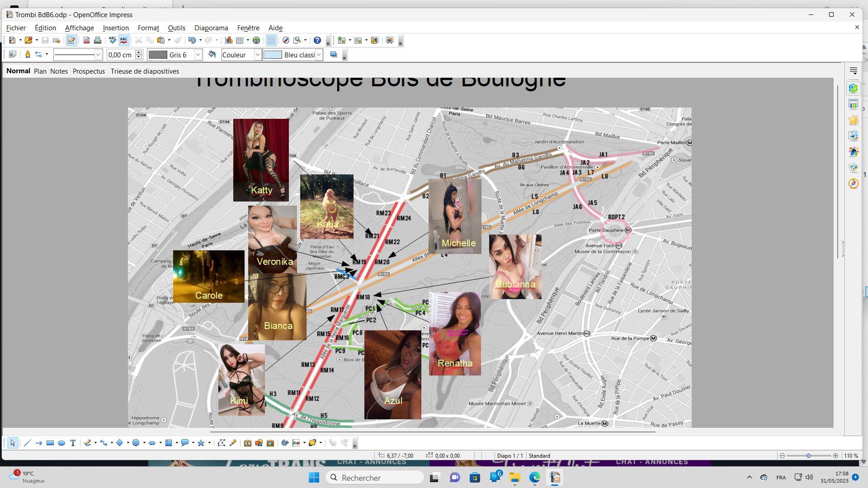The image size is (868, 488).
Task: Click the OpenOffice Help icon
Action: [317, 40]
